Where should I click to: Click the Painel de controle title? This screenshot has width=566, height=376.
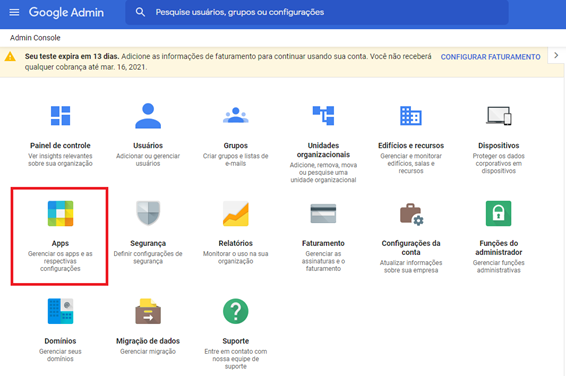click(60, 145)
